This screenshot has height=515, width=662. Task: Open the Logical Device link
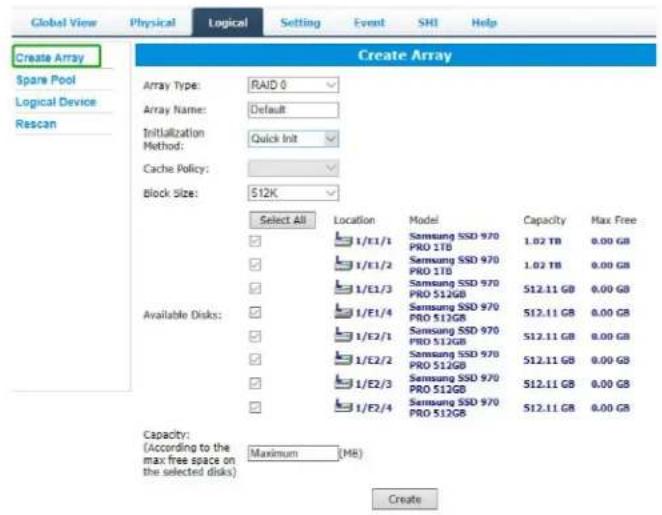56,102
